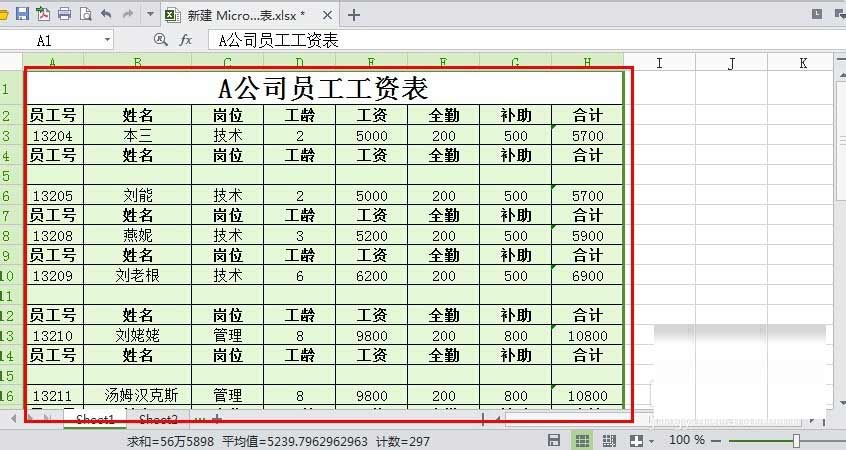Click the Save icon in quick toolbar
This screenshot has width=846, height=450.
(22, 14)
